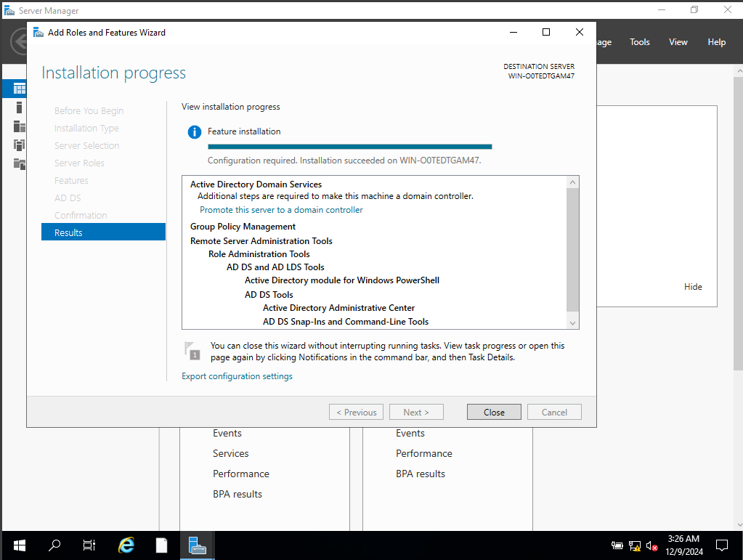Click the feature installation progress bar
This screenshot has height=560, width=743.
[x=349, y=147]
